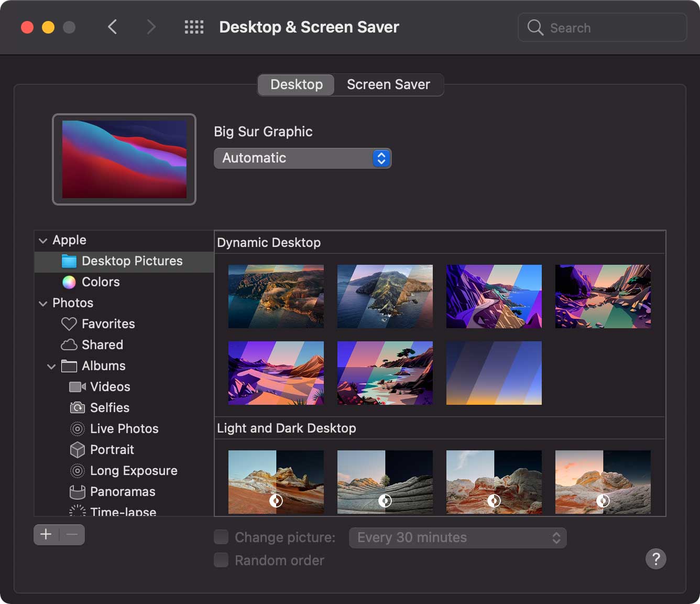Select the Desktop tab
Screen dimensions: 700x604
[296, 85]
